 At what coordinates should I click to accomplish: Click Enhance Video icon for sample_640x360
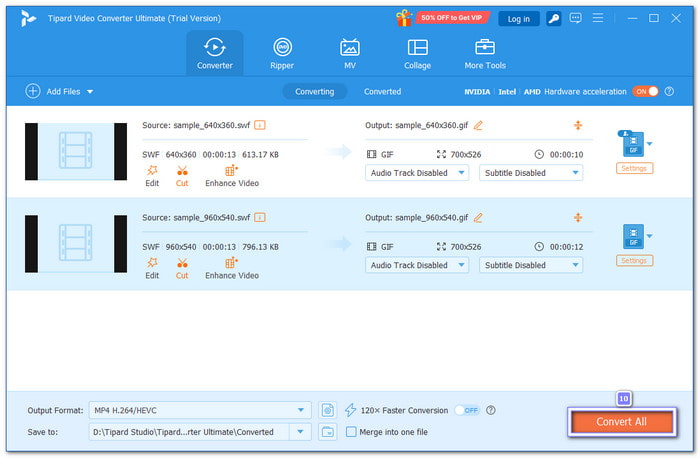232,171
